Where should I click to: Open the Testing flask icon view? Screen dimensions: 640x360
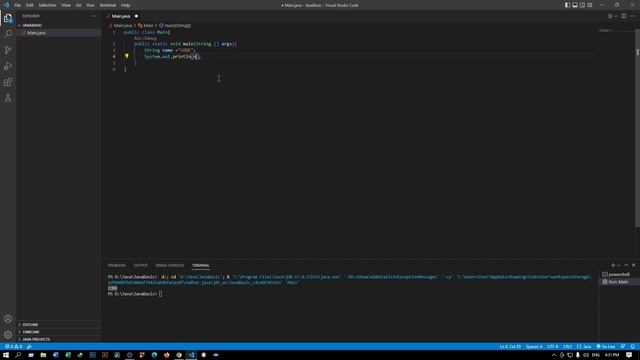[8, 98]
